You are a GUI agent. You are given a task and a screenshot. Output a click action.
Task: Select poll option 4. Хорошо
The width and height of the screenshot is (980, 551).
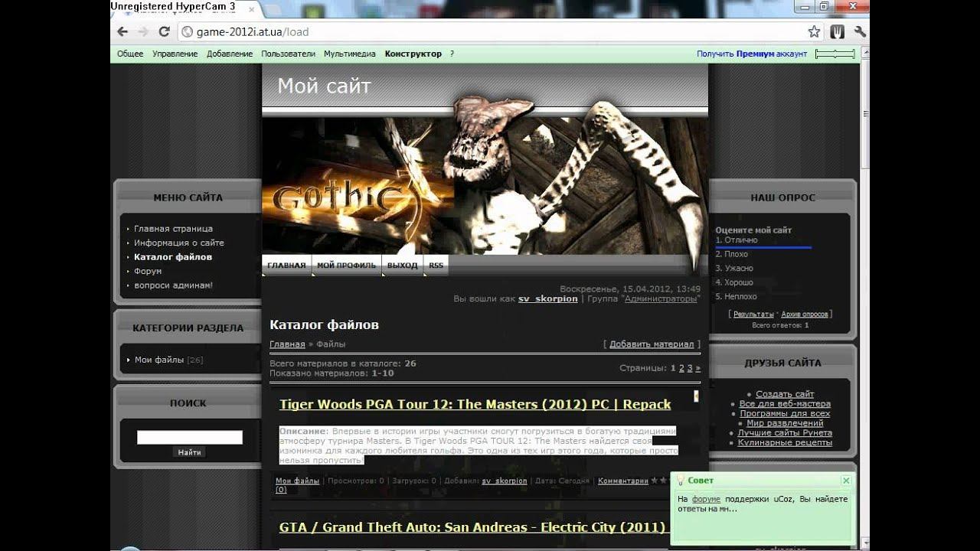pyautogui.click(x=734, y=282)
